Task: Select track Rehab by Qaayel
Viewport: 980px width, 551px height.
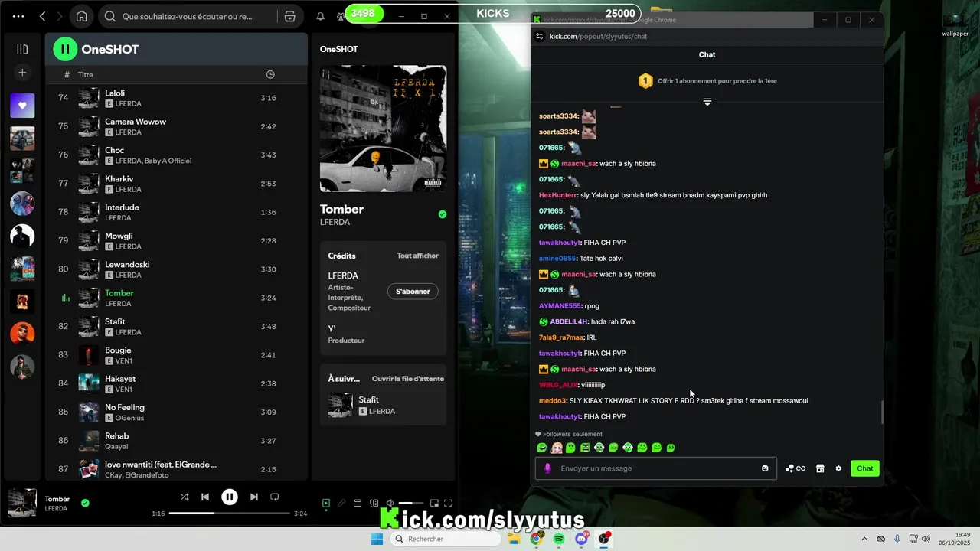Action: [x=176, y=441]
